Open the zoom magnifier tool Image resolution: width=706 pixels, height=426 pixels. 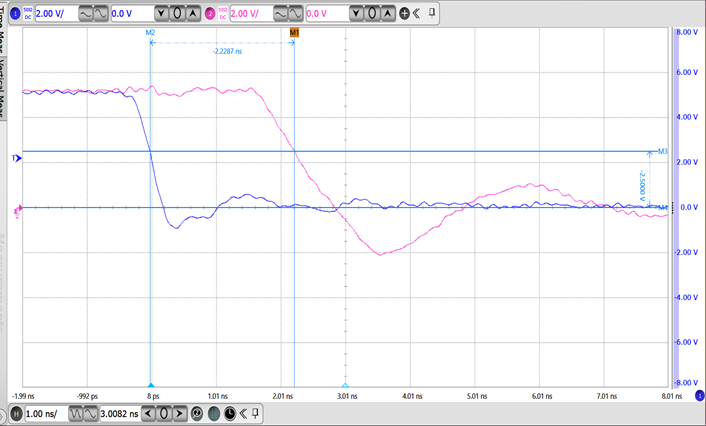pos(197,413)
